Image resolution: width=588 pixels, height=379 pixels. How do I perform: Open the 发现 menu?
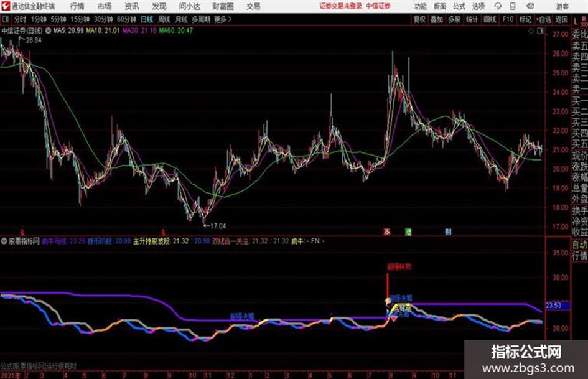tap(159, 6)
